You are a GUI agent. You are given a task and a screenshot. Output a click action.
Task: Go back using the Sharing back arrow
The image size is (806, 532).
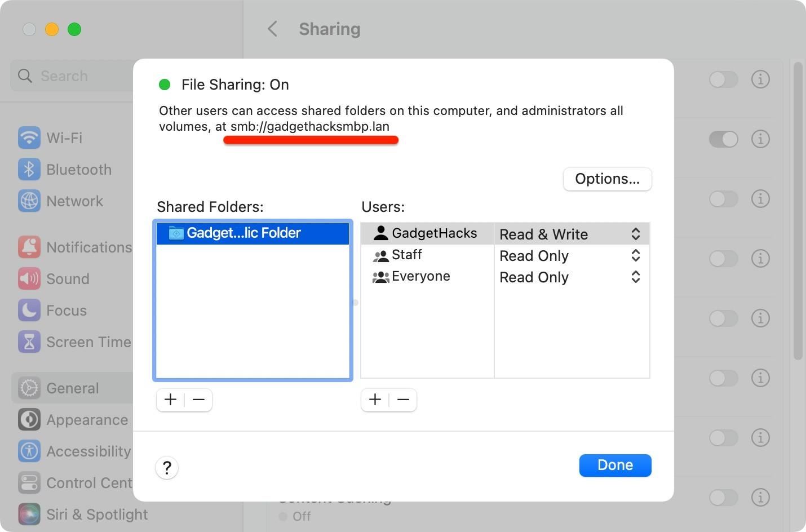pyautogui.click(x=273, y=29)
